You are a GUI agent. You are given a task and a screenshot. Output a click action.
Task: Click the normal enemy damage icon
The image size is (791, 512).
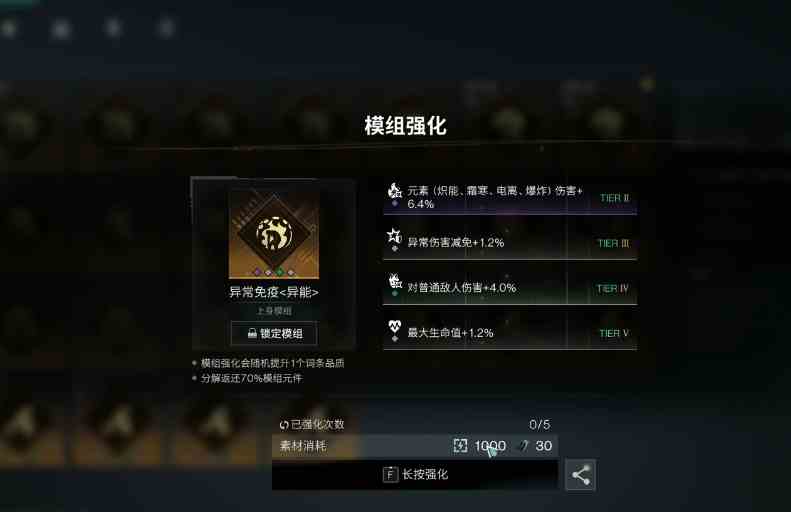pyautogui.click(x=394, y=280)
